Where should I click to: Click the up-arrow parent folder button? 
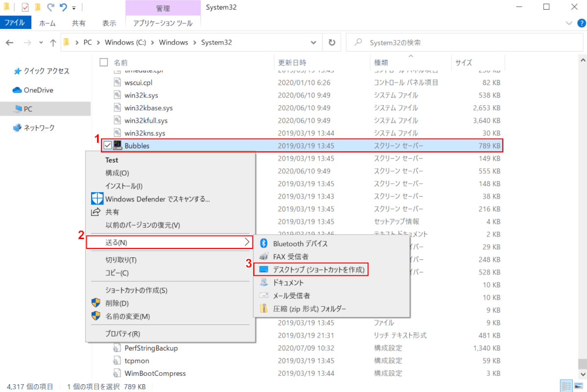(53, 43)
